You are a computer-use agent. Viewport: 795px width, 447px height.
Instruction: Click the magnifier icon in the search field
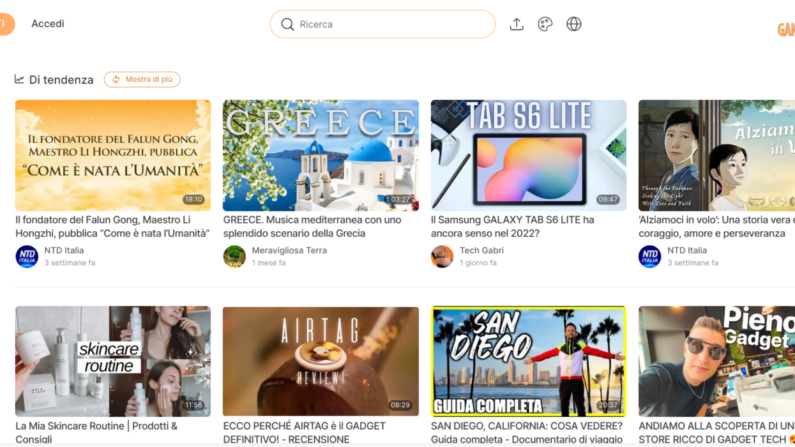pos(287,24)
